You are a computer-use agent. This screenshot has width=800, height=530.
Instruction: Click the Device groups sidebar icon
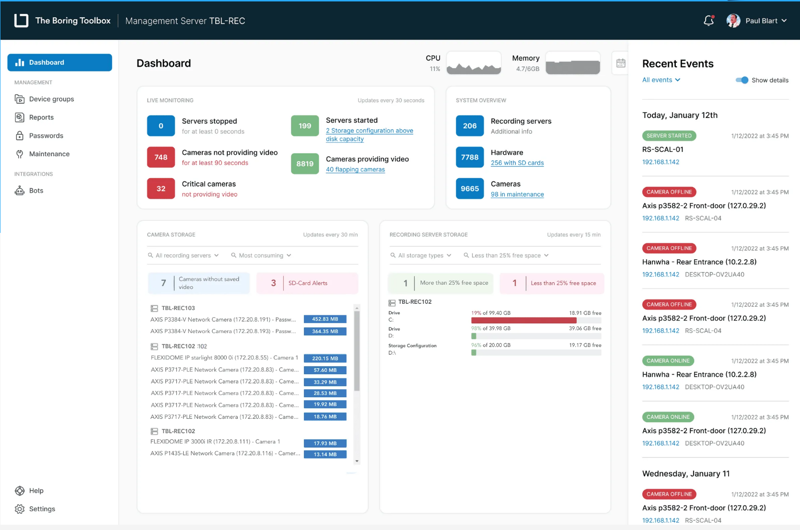[x=19, y=99]
